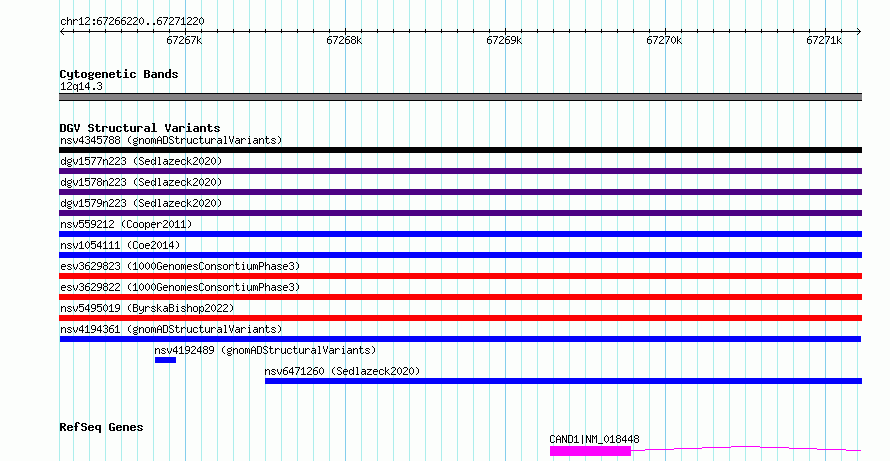Click the left arrowhead of the ruler
Screen dimensions: 890x461
(x=62, y=31)
